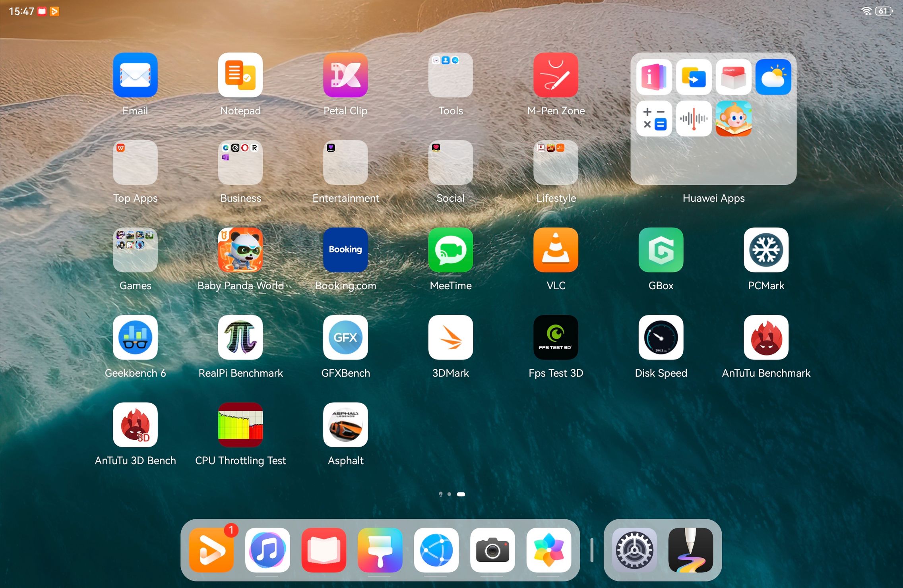This screenshot has width=903, height=588.
Task: Launch the blue browser in the dock
Action: tap(436, 550)
